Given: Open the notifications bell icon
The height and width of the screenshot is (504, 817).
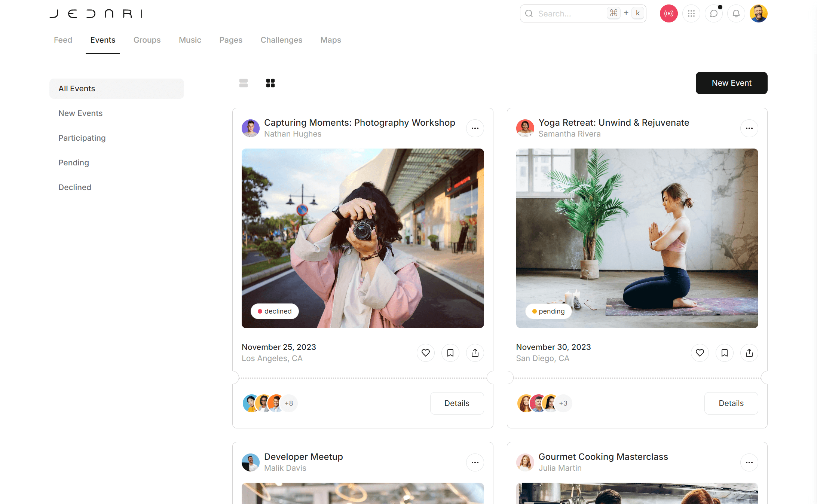Looking at the screenshot, I should click(x=736, y=13).
